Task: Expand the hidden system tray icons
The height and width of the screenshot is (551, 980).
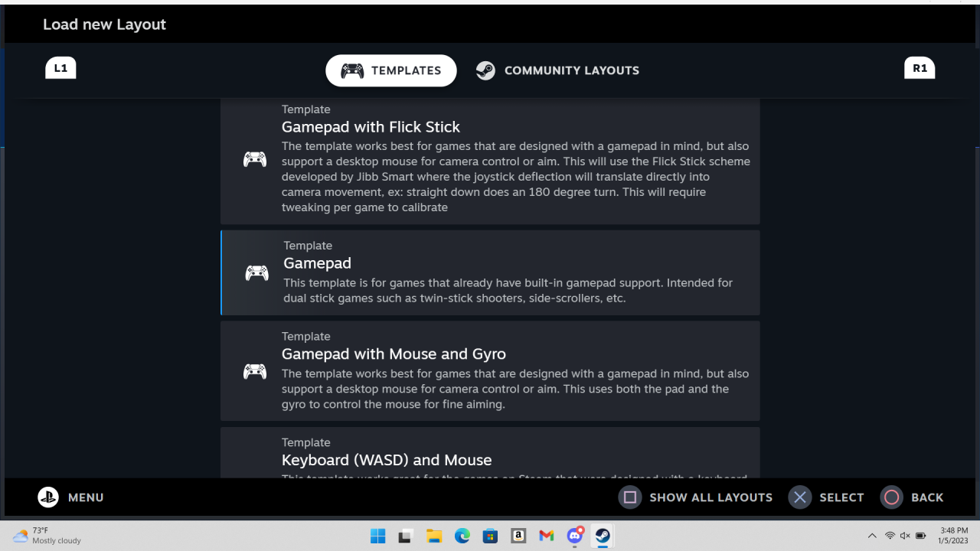Action: 871,536
